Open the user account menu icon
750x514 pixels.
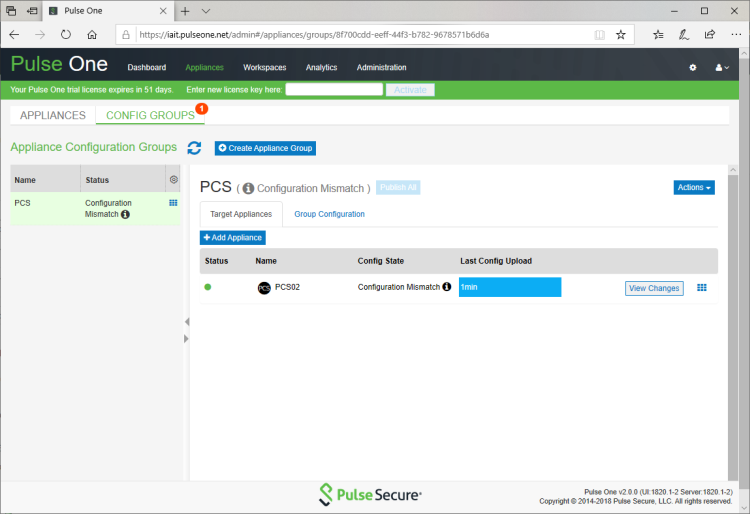tap(721, 67)
